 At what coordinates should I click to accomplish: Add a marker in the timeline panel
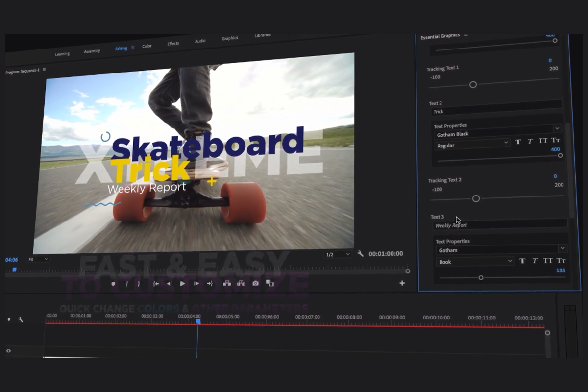(9, 319)
